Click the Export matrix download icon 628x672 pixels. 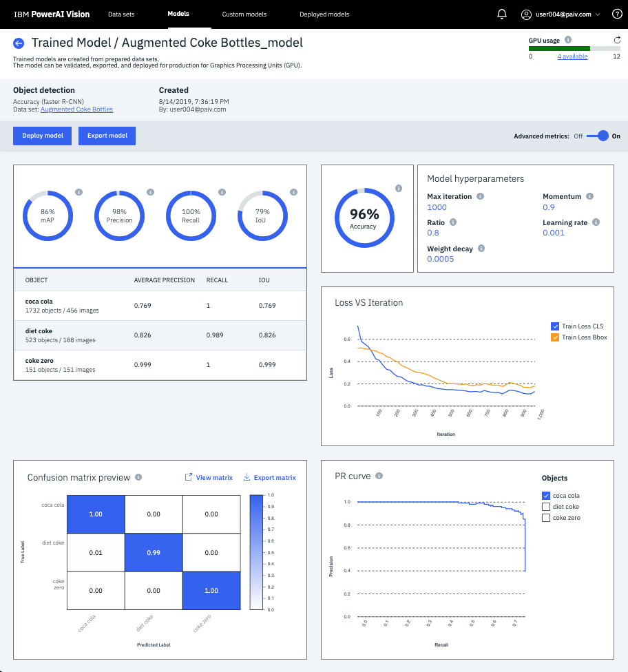[247, 477]
